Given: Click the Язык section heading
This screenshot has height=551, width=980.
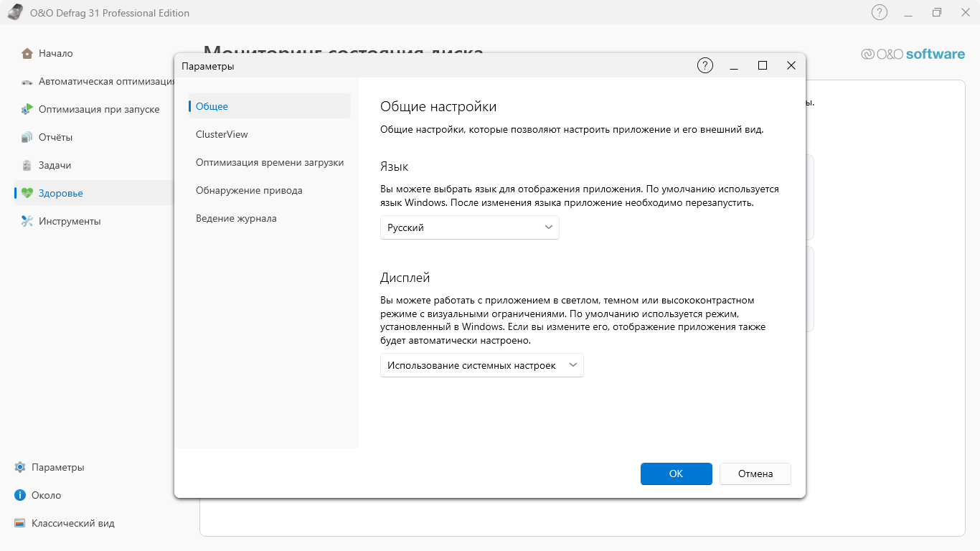Looking at the screenshot, I should [394, 166].
